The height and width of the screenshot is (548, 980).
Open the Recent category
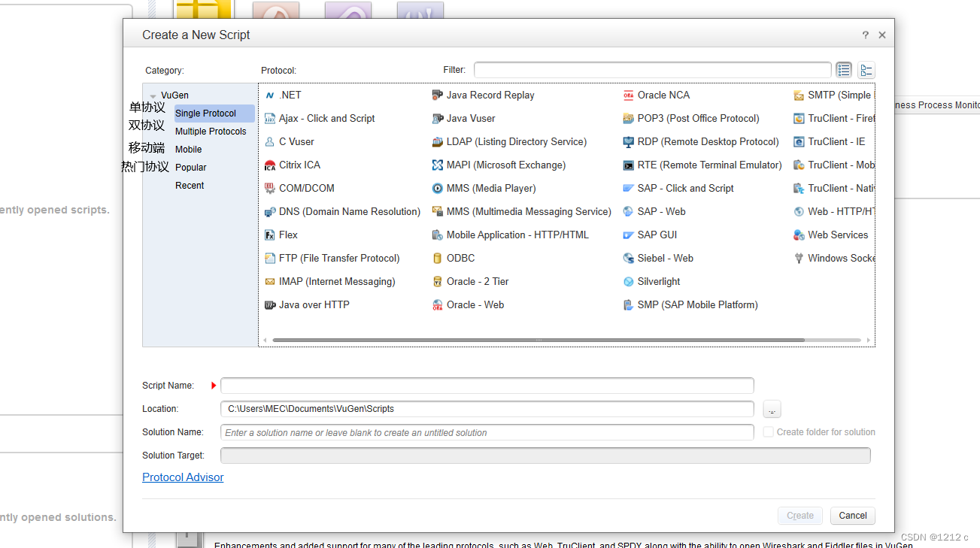pos(190,186)
